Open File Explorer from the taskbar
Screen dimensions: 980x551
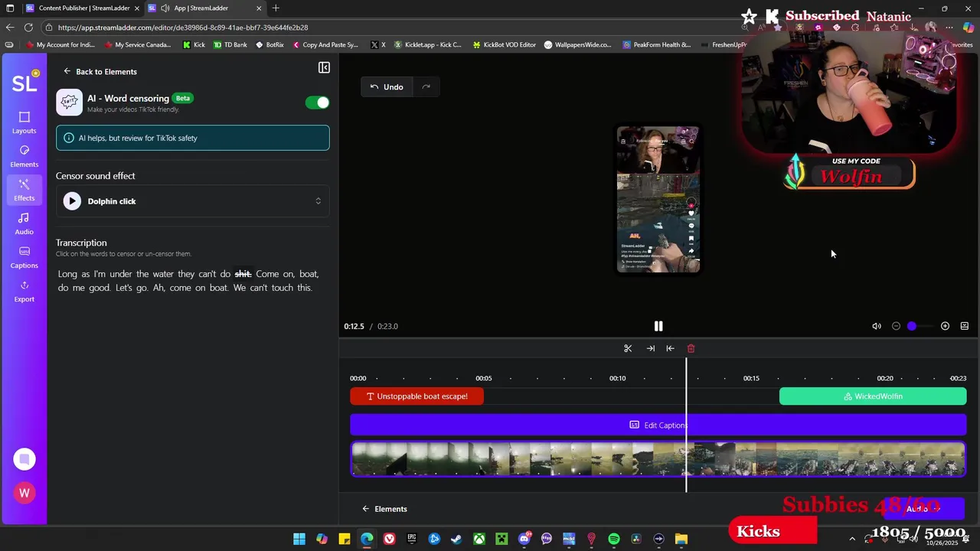(x=681, y=539)
